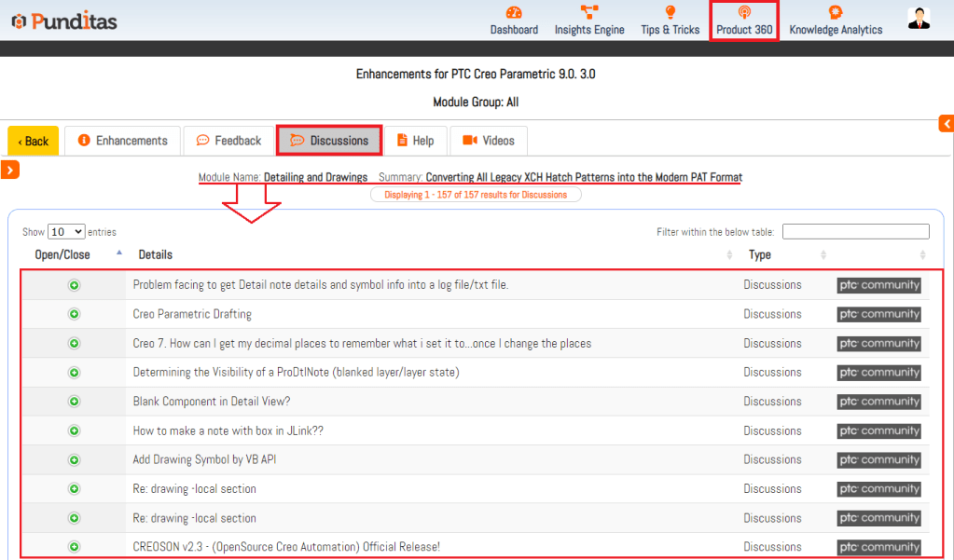Open Knowledge Analytics icon
The image size is (954, 560).
(836, 13)
